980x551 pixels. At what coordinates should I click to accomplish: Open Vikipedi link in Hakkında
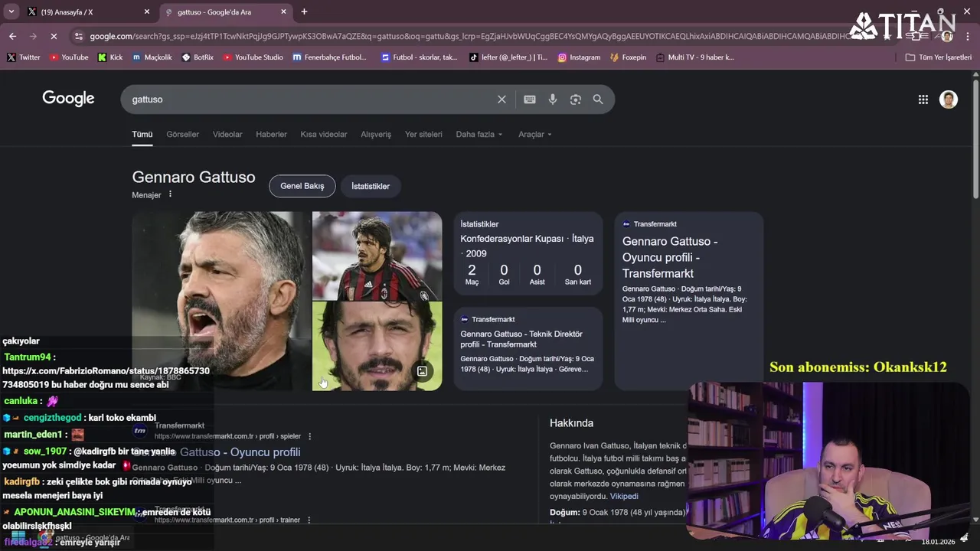(x=624, y=496)
